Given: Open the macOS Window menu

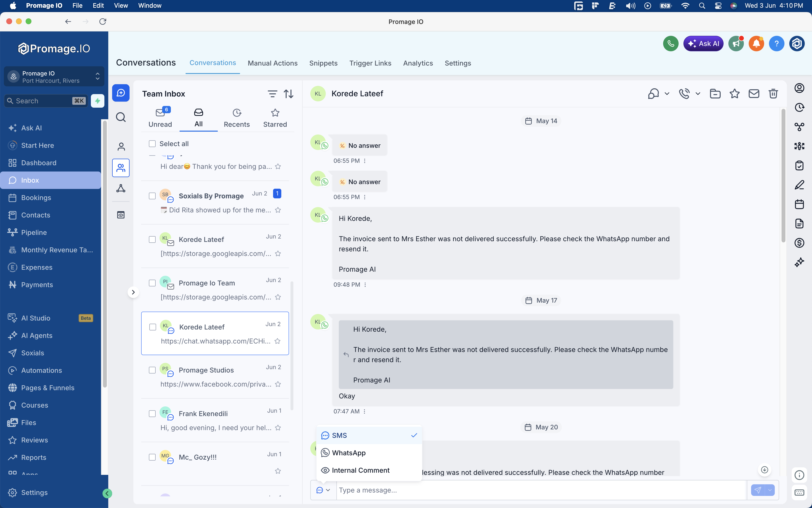Looking at the screenshot, I should pos(150,6).
